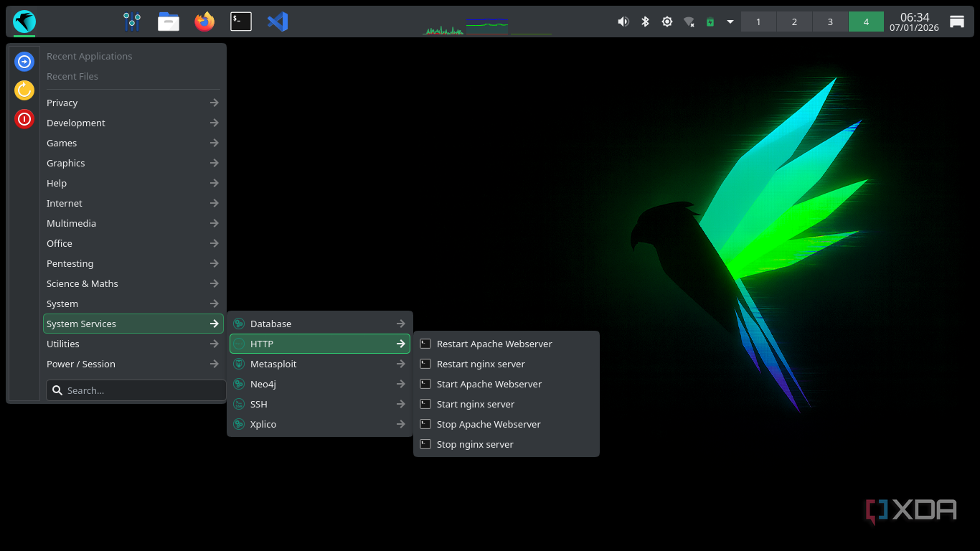The image size is (980, 551).
Task: Click the red power icon in menu sidebar
Action: 24,119
